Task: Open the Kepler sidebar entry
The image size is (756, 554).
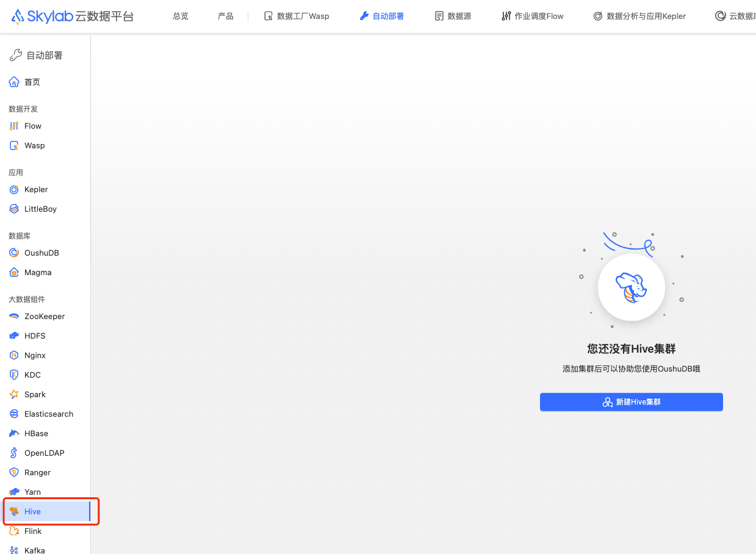Action: 45,189
